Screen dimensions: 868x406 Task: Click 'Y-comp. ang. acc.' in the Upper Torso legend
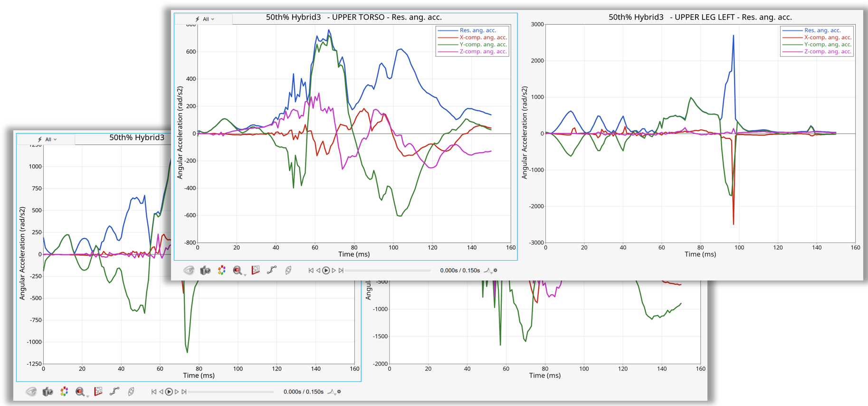point(483,45)
